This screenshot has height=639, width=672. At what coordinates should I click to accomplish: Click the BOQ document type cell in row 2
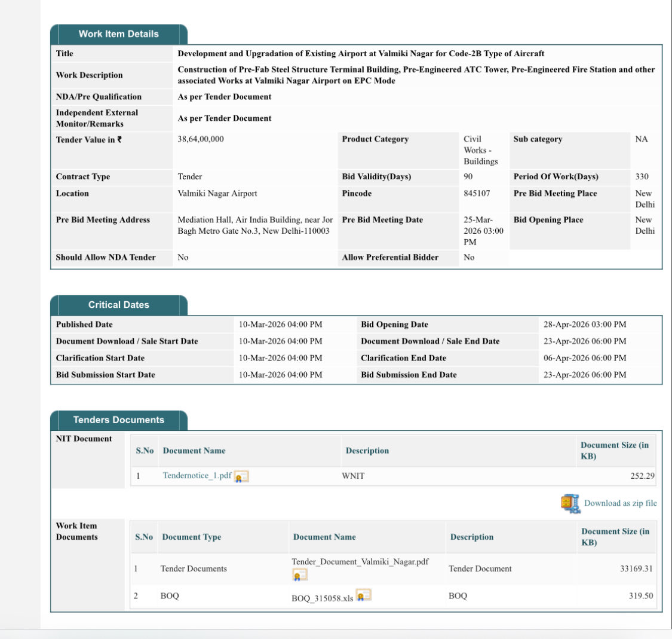tap(170, 596)
